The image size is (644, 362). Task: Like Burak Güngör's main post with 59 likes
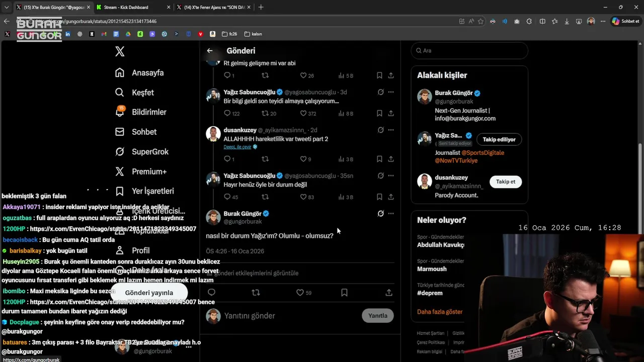[x=303, y=292]
